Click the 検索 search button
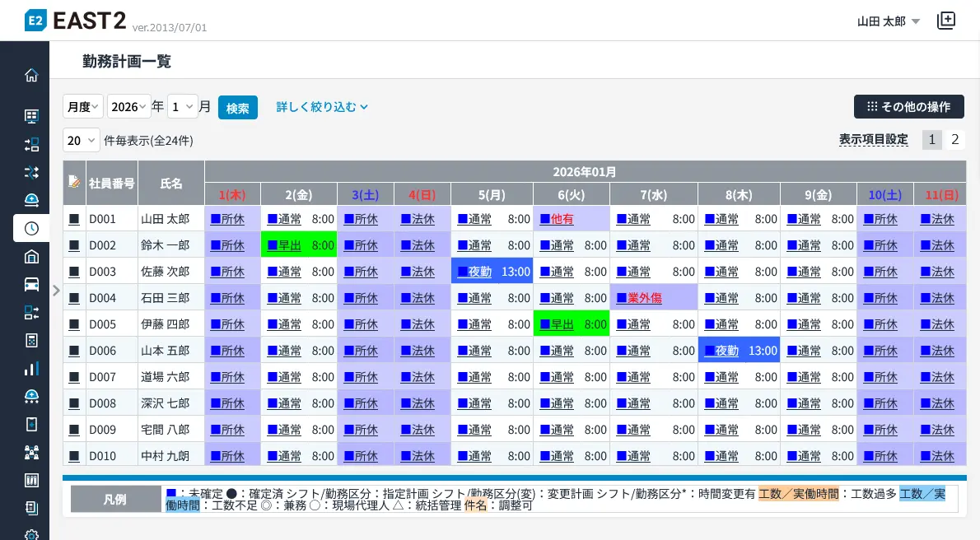Screen dimensions: 980x540 (x=237, y=108)
